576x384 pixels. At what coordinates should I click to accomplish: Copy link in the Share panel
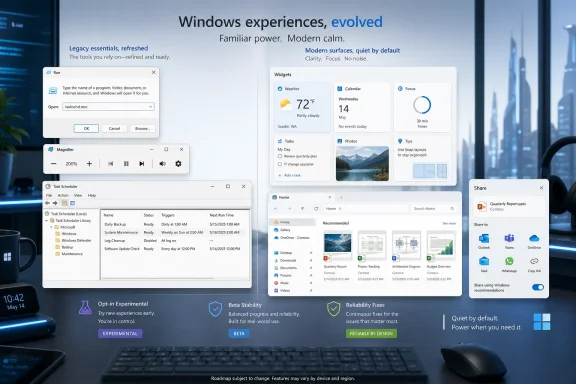(534, 264)
